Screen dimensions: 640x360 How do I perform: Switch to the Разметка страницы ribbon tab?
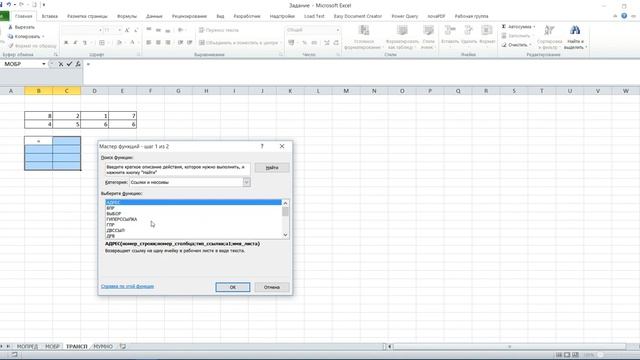click(87, 16)
